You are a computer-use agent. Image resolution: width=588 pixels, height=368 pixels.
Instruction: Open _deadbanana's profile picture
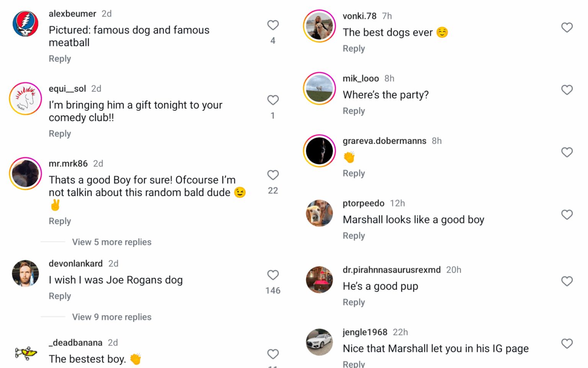25,353
